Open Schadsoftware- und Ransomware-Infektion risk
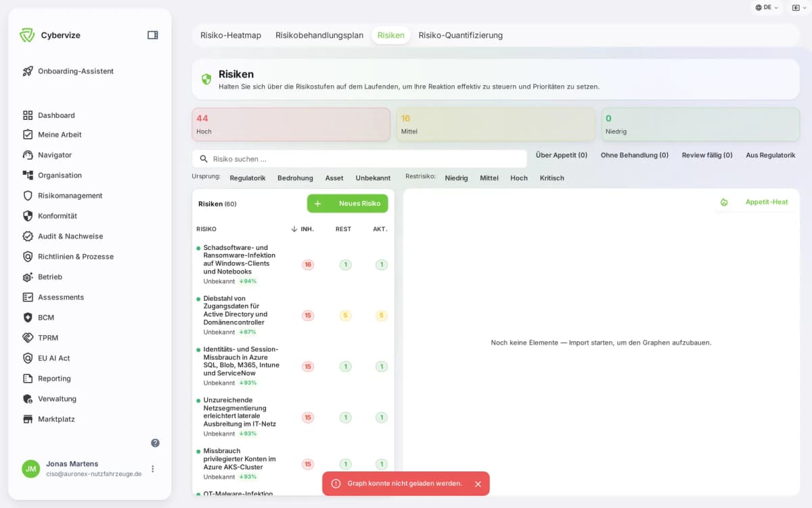Screen dimensions: 812x508 (293, 265)
